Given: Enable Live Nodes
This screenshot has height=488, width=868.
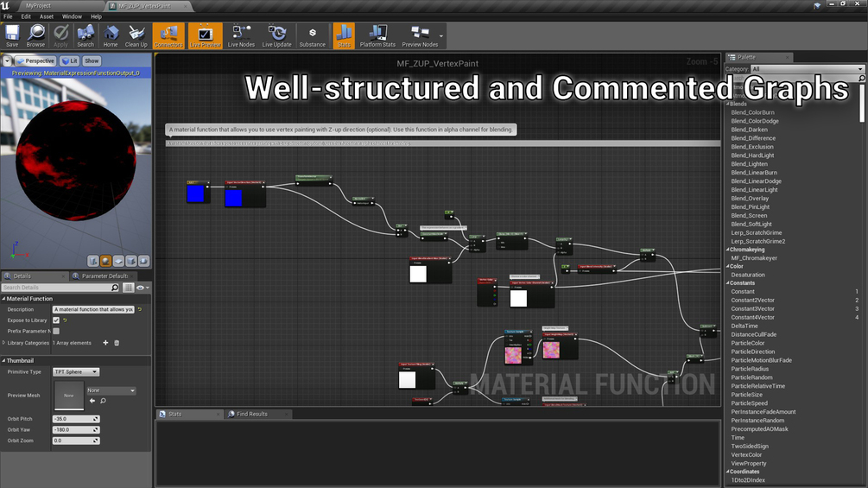Looking at the screenshot, I should click(241, 36).
